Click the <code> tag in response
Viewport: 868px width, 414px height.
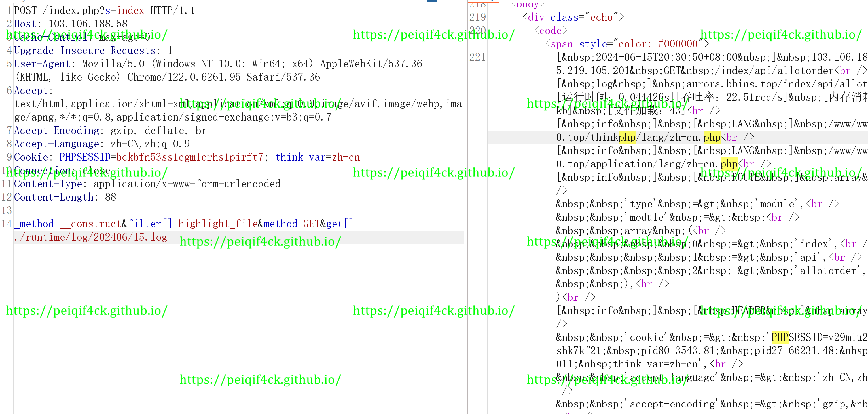tap(551, 30)
